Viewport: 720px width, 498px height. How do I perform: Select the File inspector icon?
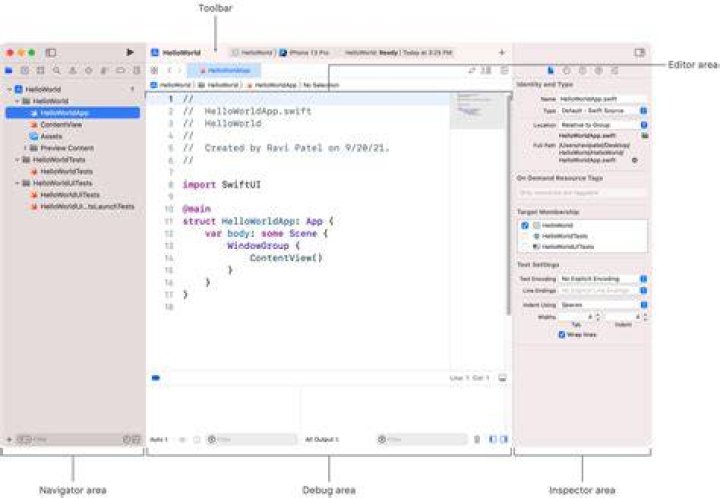tap(551, 70)
